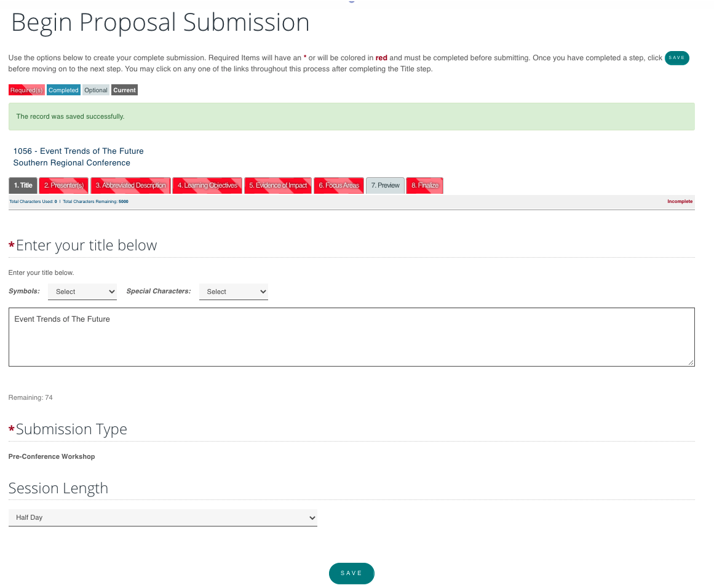Open the "3. Abbreviated Description" tab
This screenshot has height=588, width=714.
point(130,185)
